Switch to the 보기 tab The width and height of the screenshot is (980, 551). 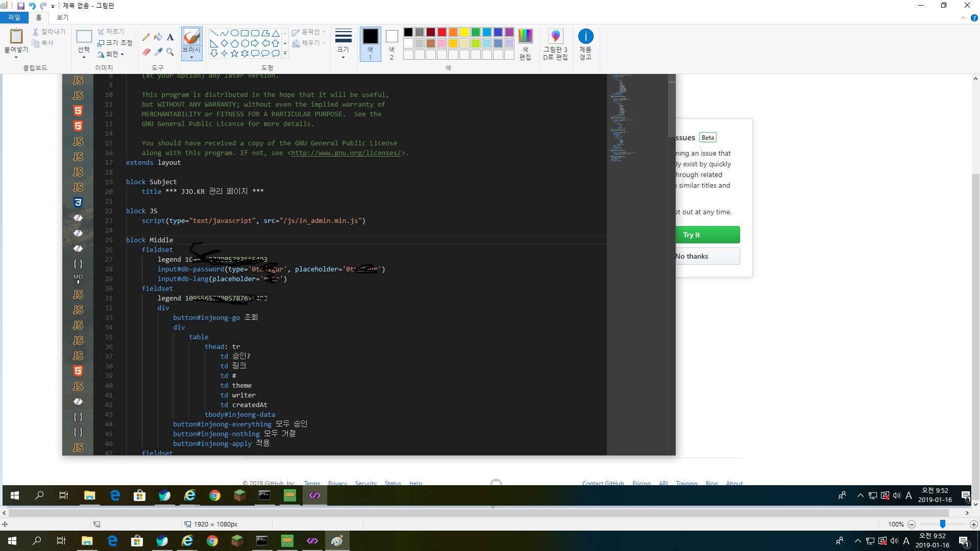coord(62,17)
